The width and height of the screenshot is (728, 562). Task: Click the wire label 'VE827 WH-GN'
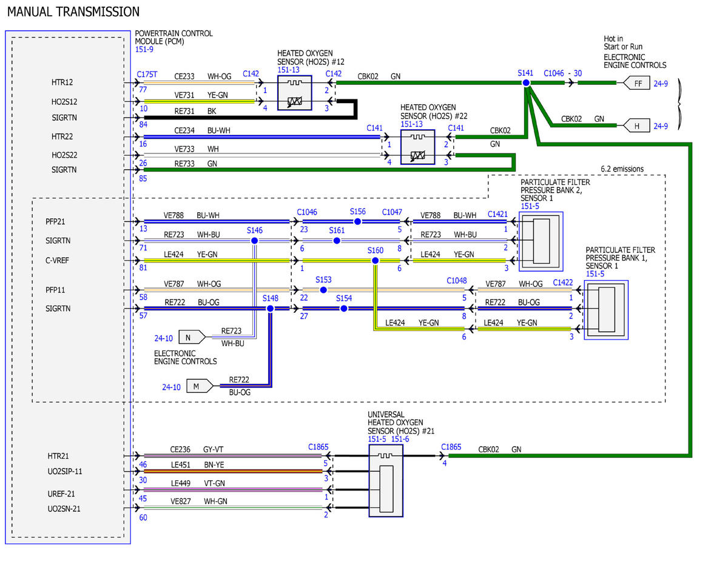(x=199, y=501)
